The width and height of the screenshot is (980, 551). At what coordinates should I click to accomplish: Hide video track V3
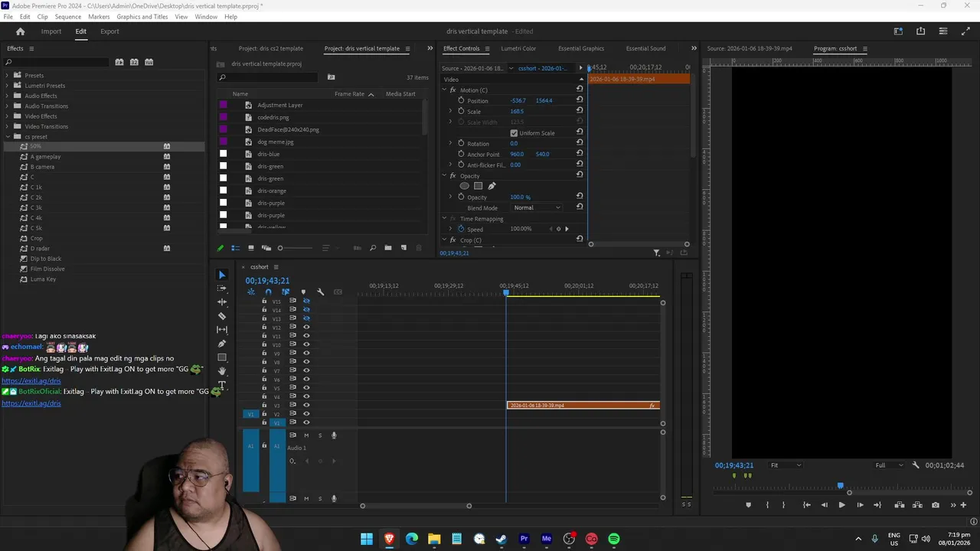pyautogui.click(x=306, y=406)
